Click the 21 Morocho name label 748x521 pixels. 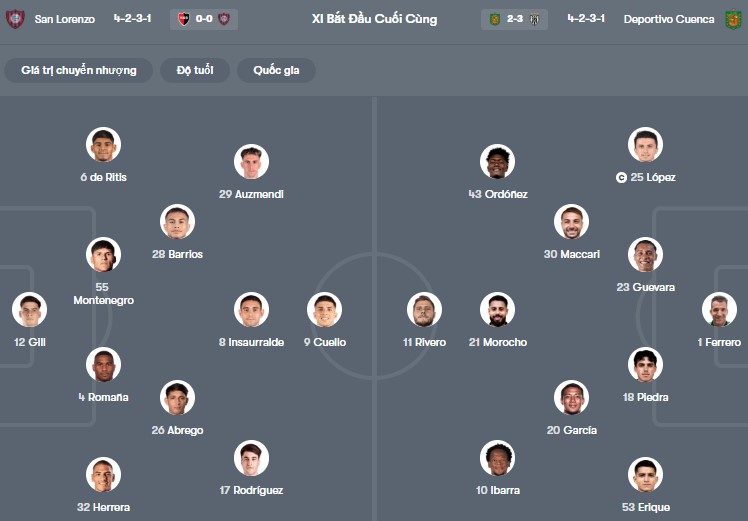click(x=497, y=342)
